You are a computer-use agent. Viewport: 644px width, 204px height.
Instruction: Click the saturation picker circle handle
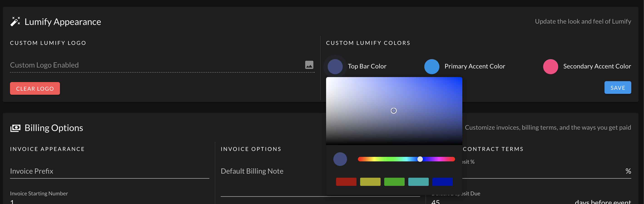pos(394,111)
